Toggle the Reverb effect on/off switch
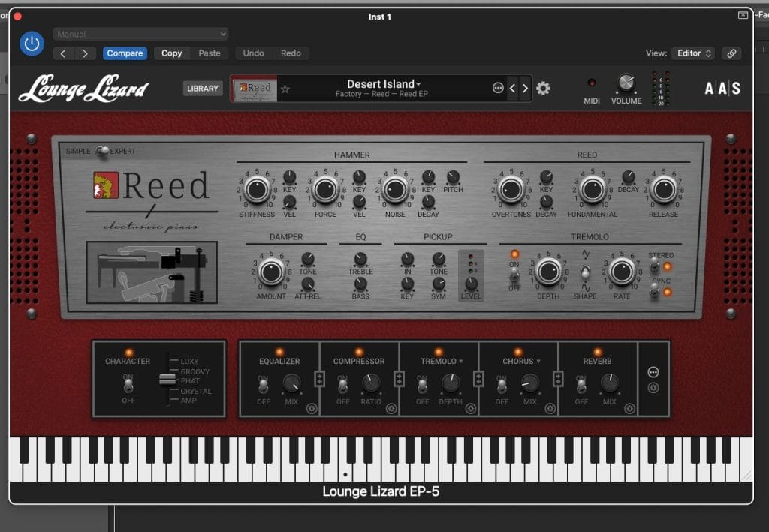The width and height of the screenshot is (769, 532). 581,385
